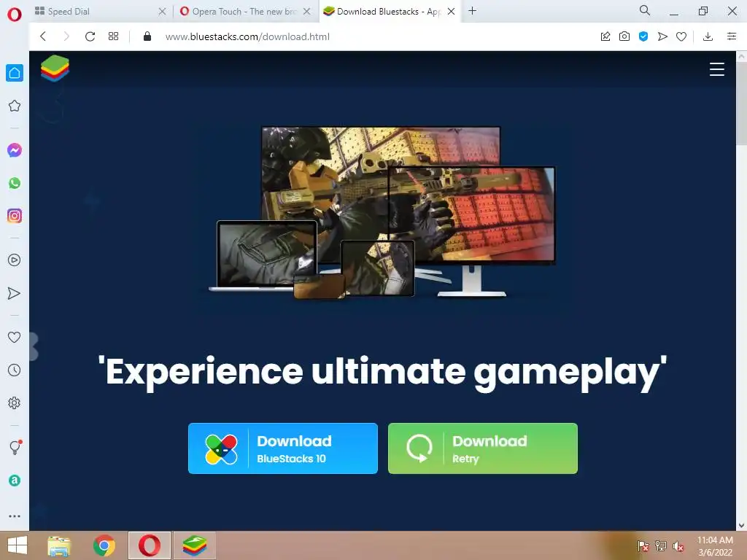The width and height of the screenshot is (747, 560).
Task: Open History clock in sidebar
Action: (15, 370)
